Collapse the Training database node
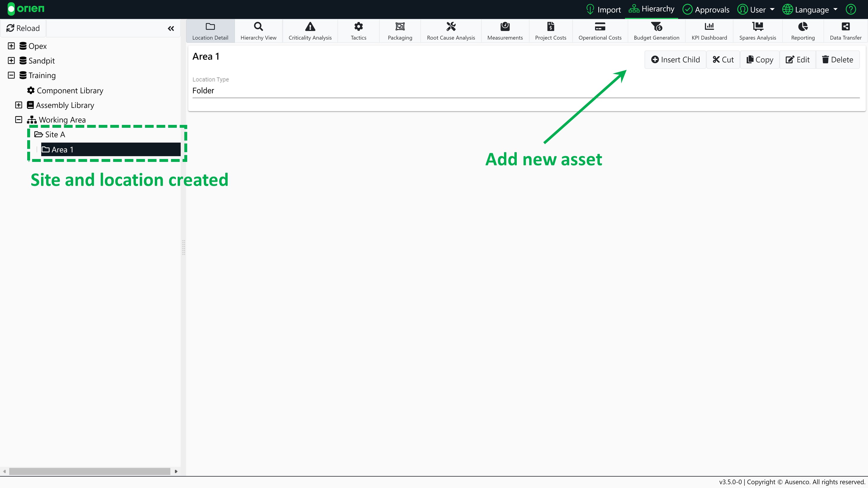The height and width of the screenshot is (488, 868). coord(11,75)
